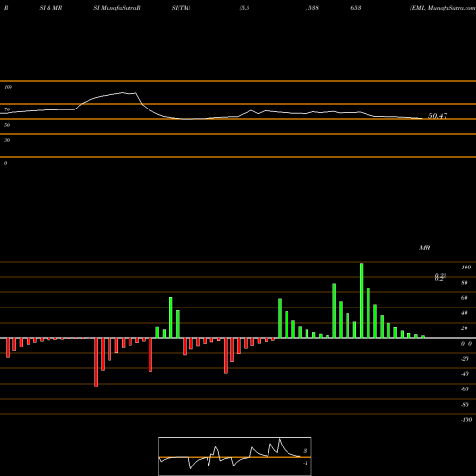Click the tallest green MR histogram bar
The height and width of the screenshot is (476, 476).
[362, 300]
